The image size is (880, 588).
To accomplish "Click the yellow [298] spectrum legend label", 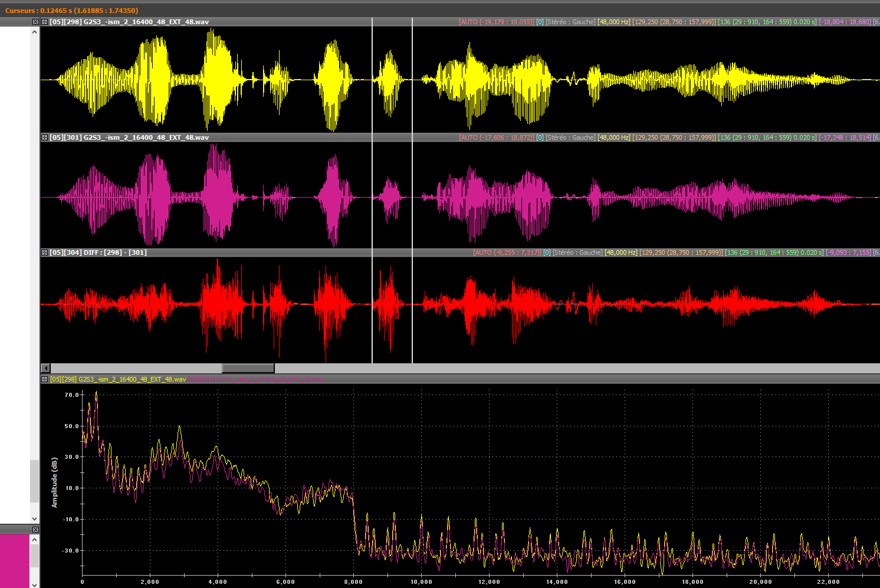I will click(118, 379).
